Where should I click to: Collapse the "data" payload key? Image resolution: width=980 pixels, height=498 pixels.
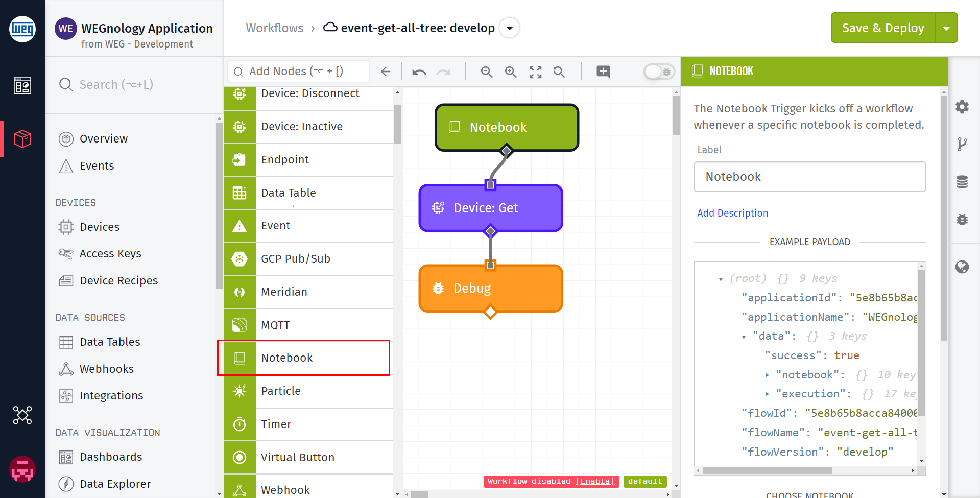[x=744, y=337]
